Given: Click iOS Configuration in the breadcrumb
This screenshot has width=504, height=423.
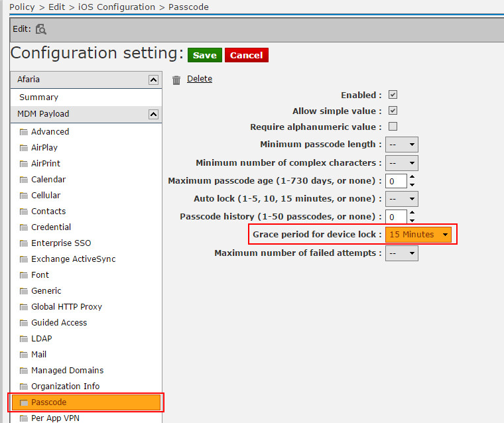Looking at the screenshot, I should pyautogui.click(x=117, y=7).
